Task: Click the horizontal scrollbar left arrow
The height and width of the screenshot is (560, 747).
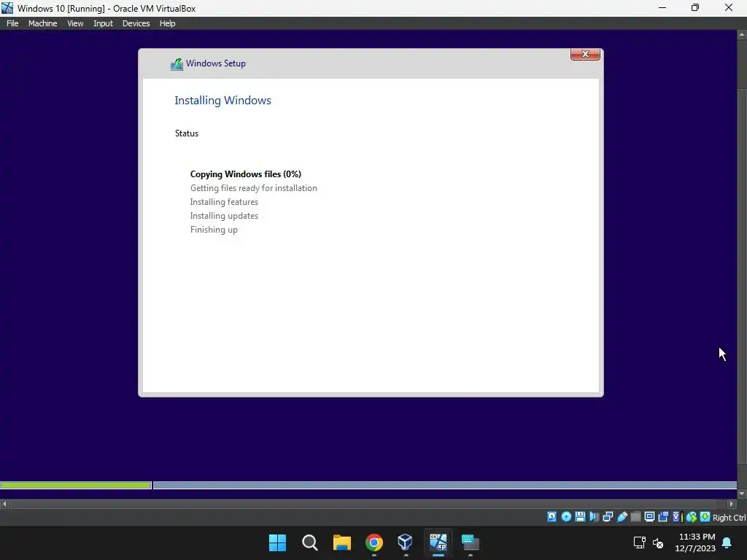Action: coord(4,503)
